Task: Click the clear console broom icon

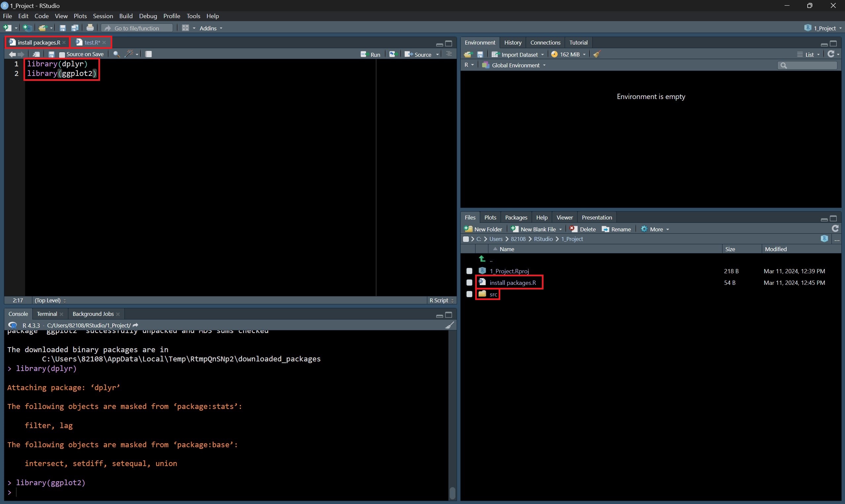Action: [x=449, y=325]
